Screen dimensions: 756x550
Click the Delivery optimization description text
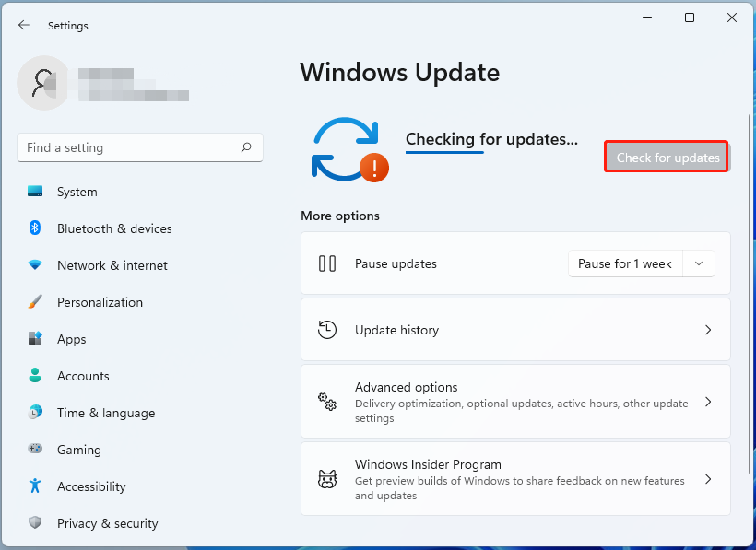click(521, 410)
